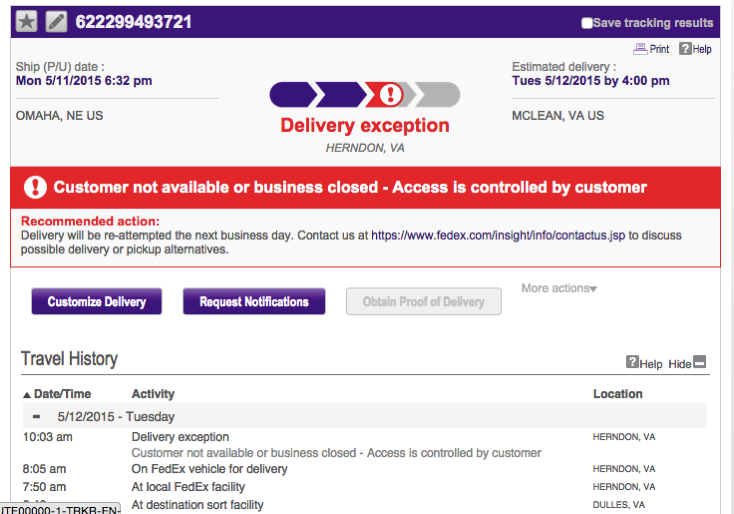Click the printer icon
This screenshot has width=734, height=514.
[640, 49]
